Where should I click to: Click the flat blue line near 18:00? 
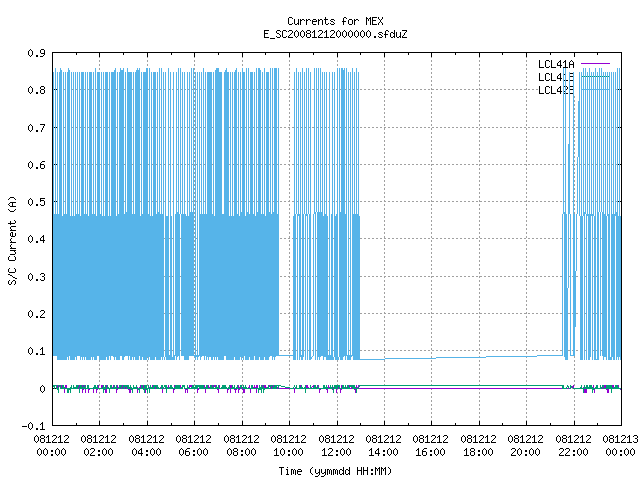click(x=478, y=357)
